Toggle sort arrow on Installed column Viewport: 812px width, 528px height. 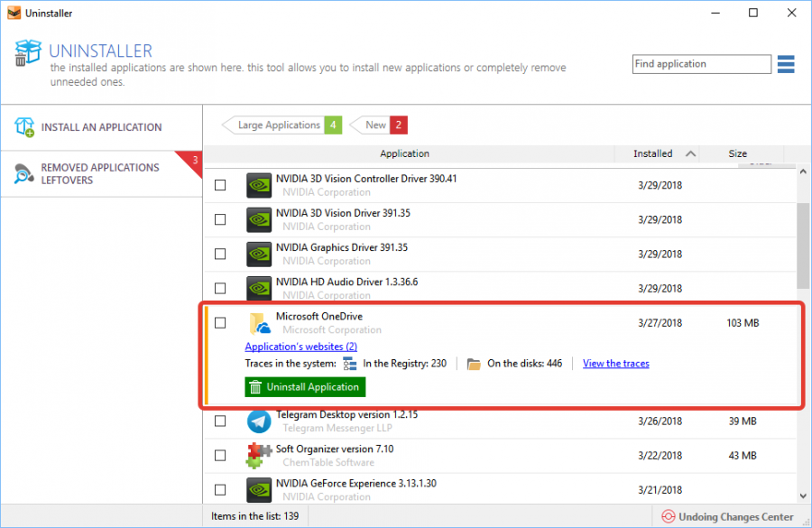point(690,153)
